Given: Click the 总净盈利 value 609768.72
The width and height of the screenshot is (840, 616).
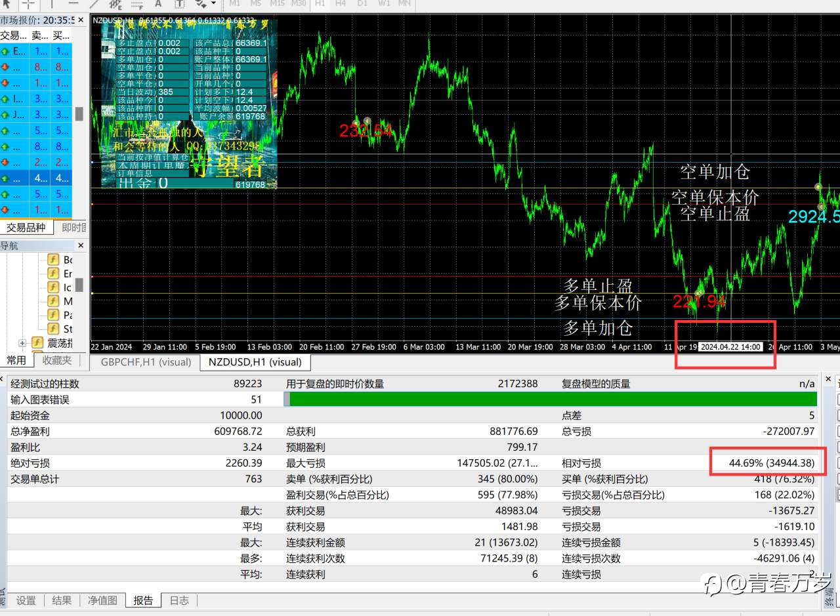Looking at the screenshot, I should (x=238, y=431).
